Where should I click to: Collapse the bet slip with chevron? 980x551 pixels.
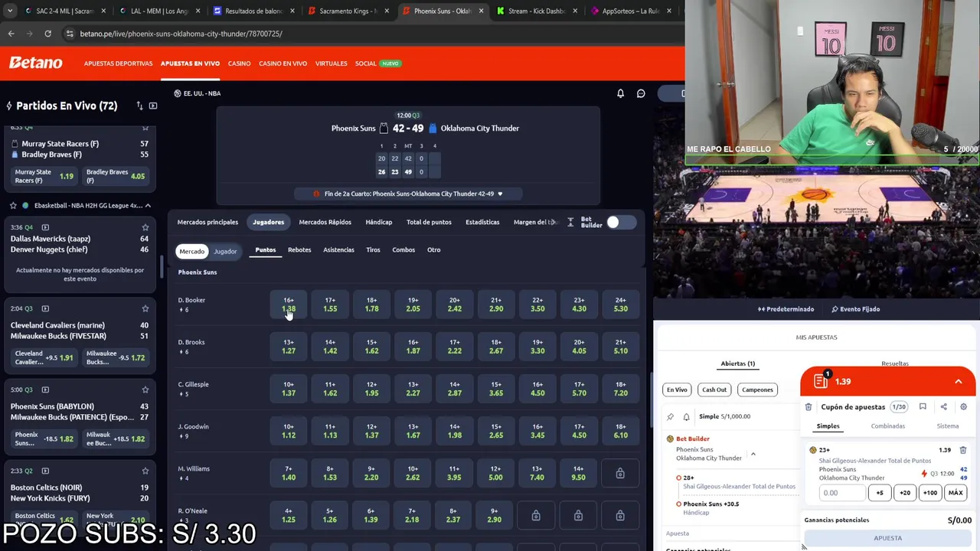958,381
